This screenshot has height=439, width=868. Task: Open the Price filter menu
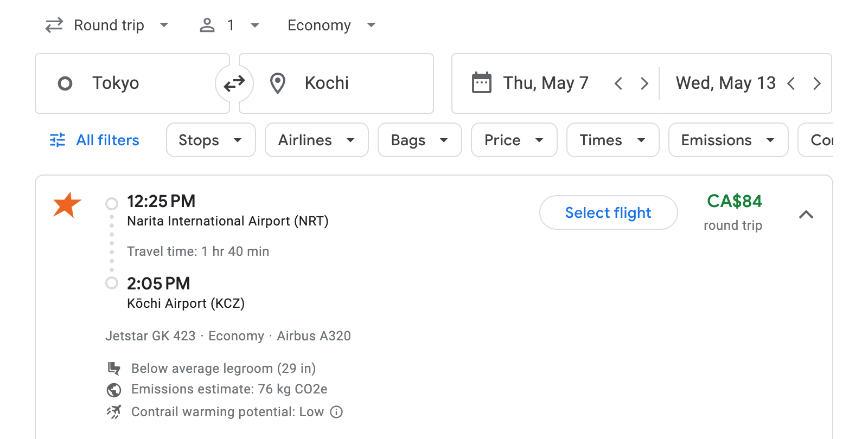513,140
